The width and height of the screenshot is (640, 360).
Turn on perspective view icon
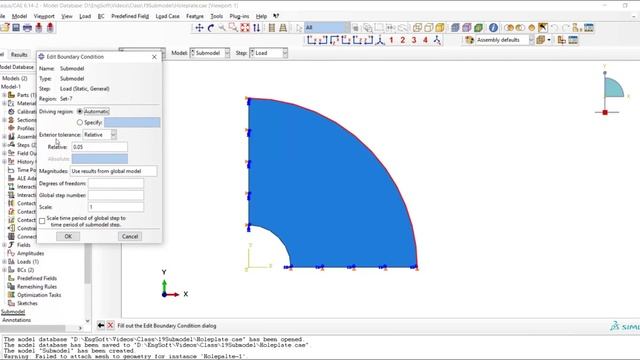[x=282, y=28]
